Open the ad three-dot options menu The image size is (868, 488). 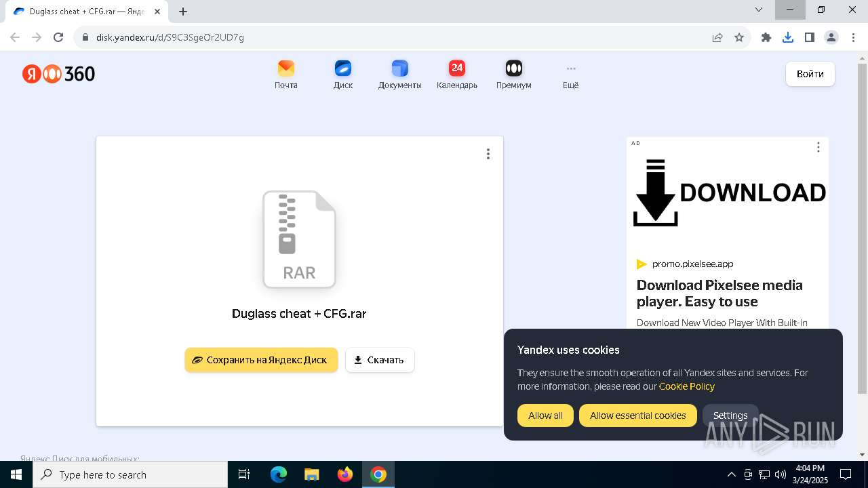[x=818, y=147]
